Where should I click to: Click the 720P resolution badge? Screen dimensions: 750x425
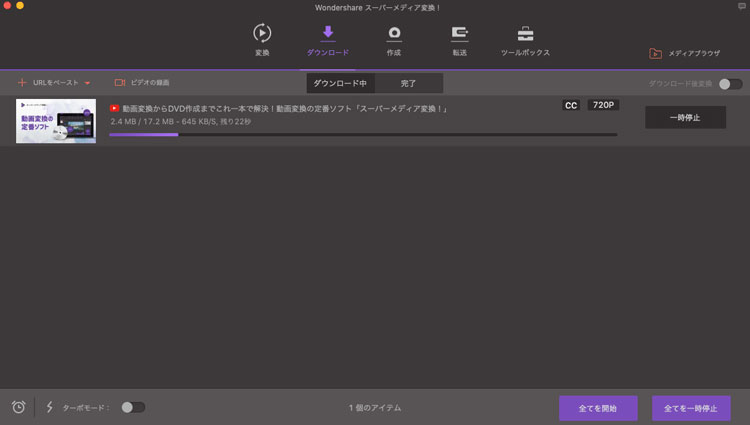(x=603, y=105)
